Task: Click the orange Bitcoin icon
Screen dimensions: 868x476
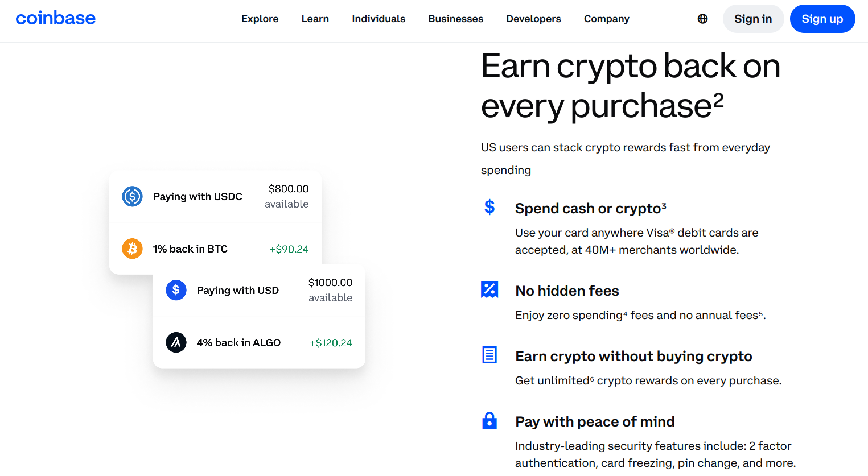Action: [132, 249]
